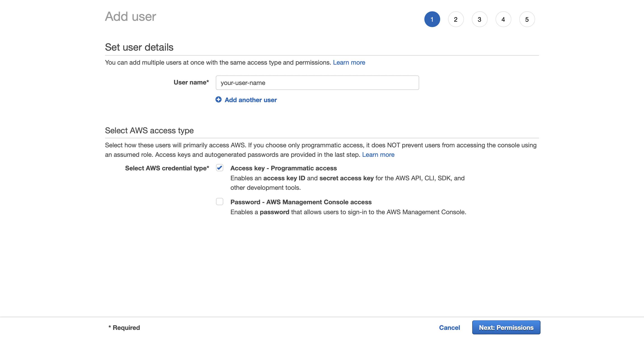The height and width of the screenshot is (338, 644).
Task: Click the Add user page title
Action: point(131,16)
